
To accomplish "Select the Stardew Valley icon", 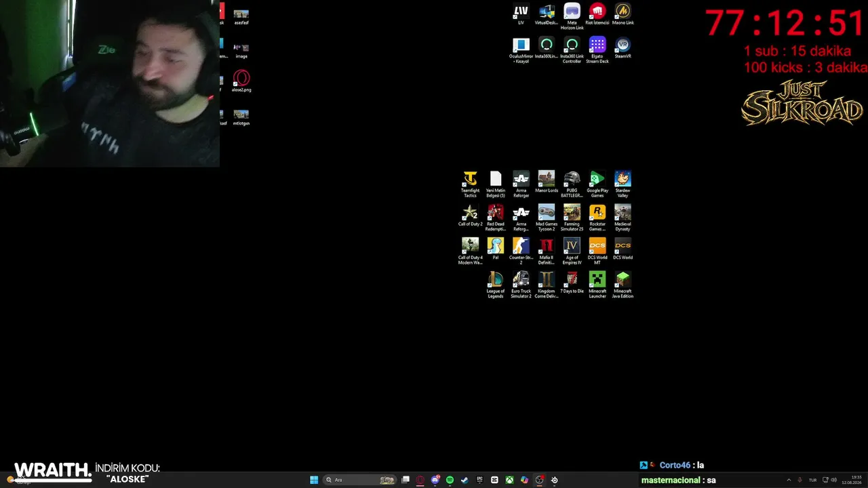I will (623, 184).
